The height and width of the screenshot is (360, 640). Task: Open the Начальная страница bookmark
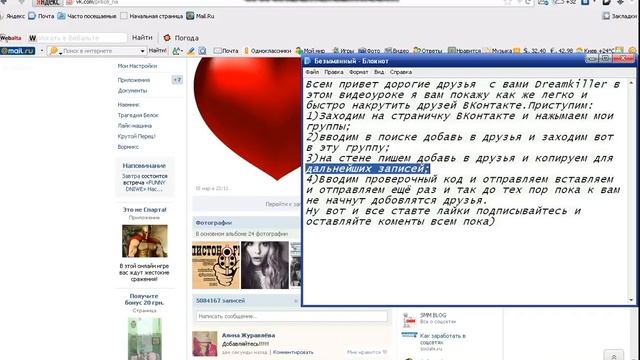coord(152,16)
